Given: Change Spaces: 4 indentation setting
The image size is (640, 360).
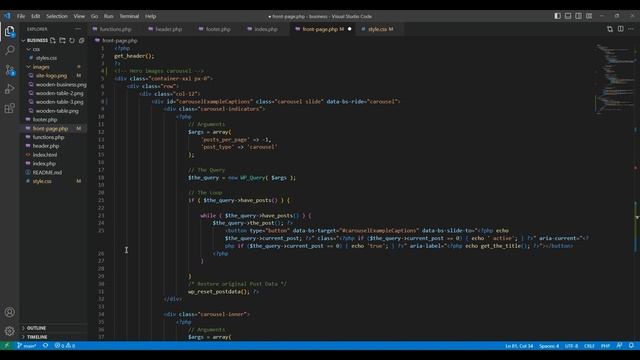Looking at the screenshot, I should 549,346.
